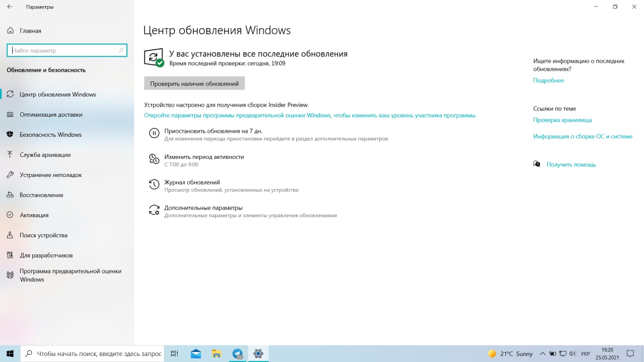
Task: Open Дополнительные параметры
Action: point(203,208)
